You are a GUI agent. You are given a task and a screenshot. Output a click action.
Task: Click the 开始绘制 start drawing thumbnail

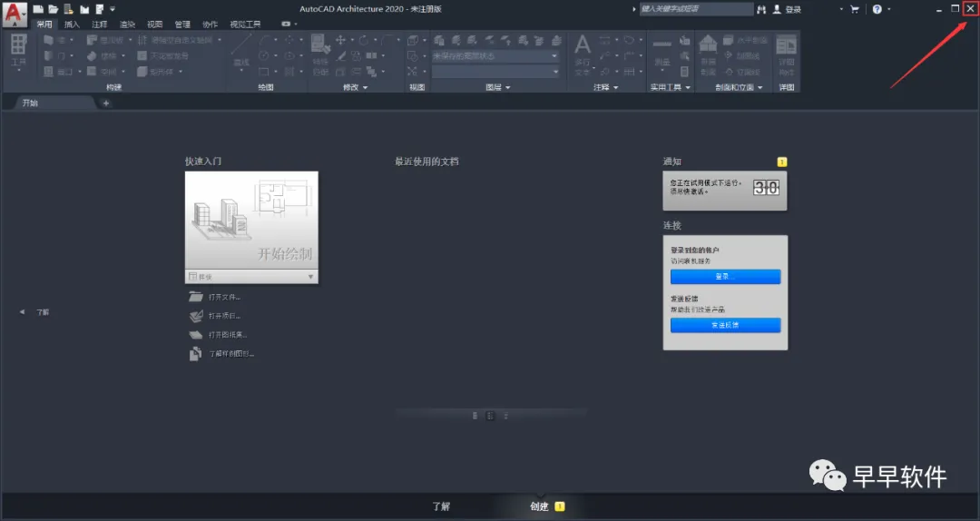[251, 221]
